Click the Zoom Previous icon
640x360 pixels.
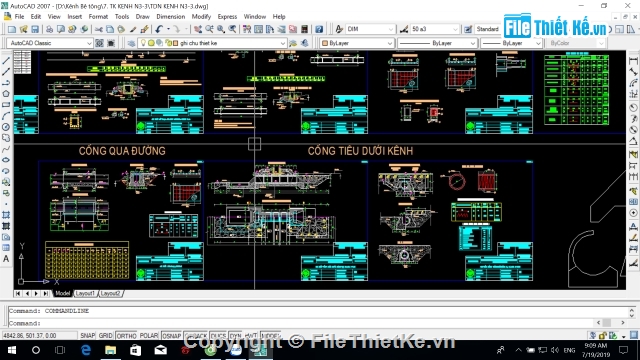(x=232, y=29)
